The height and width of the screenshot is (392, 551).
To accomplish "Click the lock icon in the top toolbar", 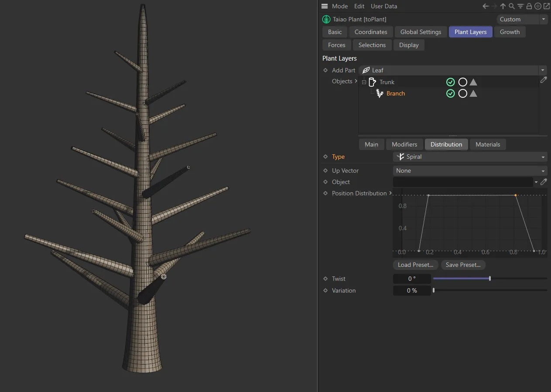I will coord(529,6).
